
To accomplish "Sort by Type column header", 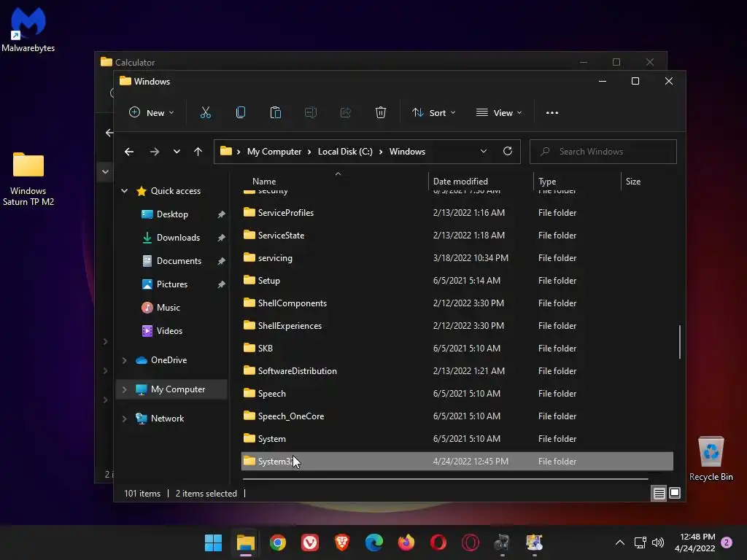I will [547, 182].
